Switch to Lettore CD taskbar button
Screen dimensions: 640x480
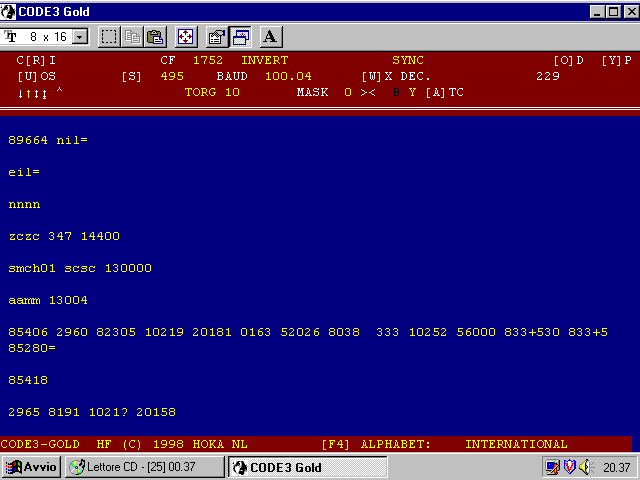[145, 467]
